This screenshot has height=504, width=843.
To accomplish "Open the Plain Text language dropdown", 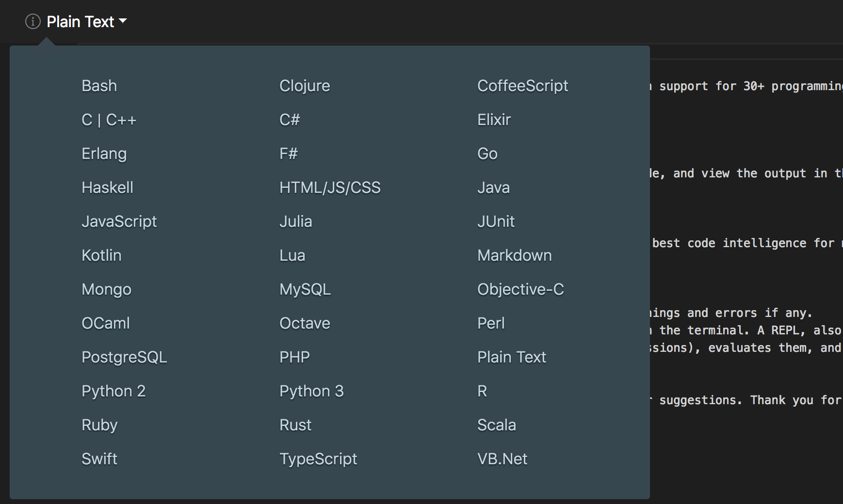I will coord(80,21).
